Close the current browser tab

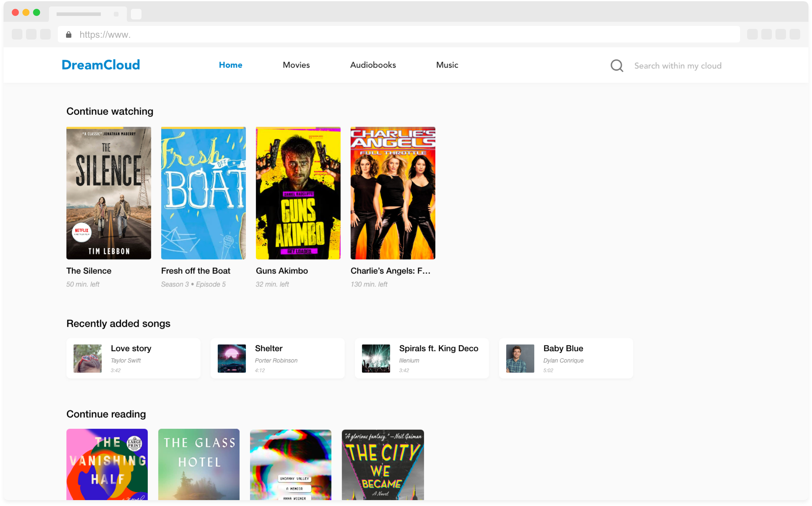pos(116,14)
